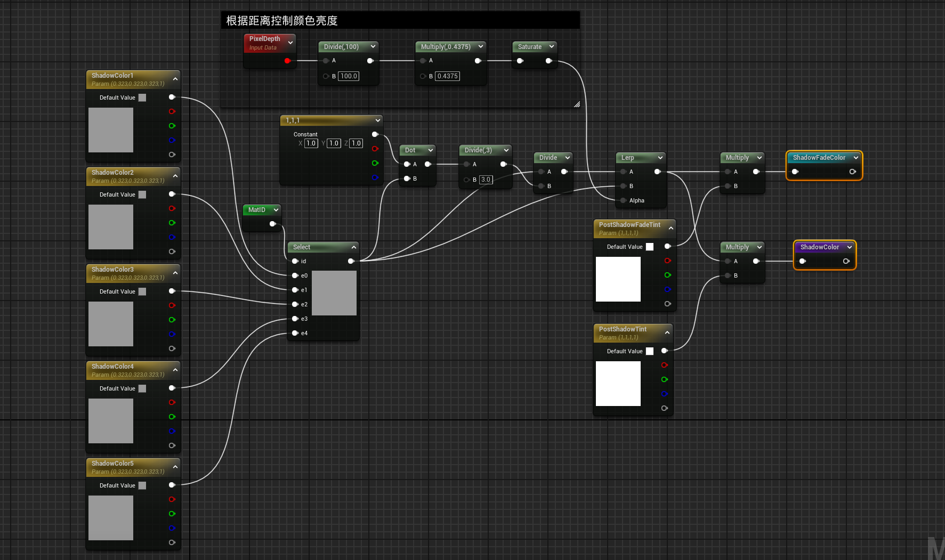The height and width of the screenshot is (560, 945).
Task: Click the green channel pin on ShadowColor1
Action: [x=172, y=126]
